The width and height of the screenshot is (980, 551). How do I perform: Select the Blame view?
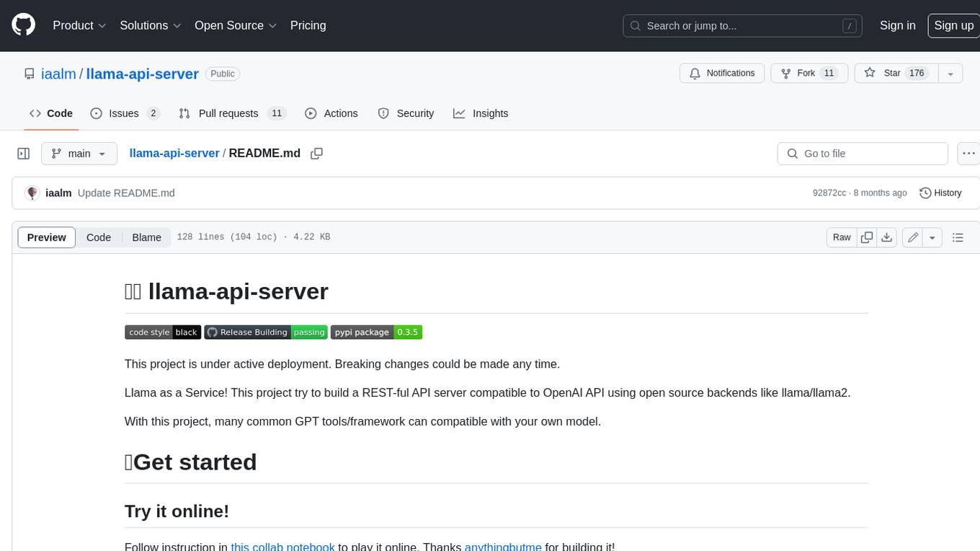click(x=147, y=237)
